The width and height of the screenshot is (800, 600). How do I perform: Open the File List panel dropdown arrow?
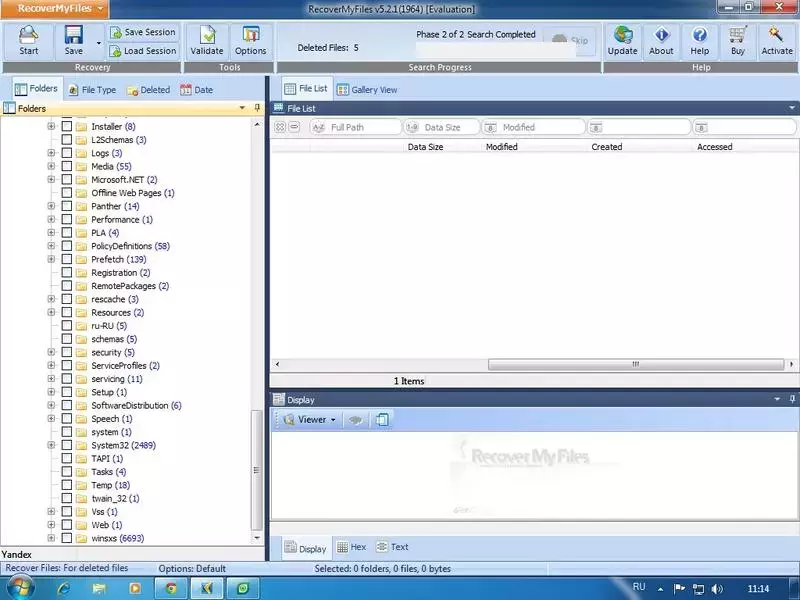792,108
